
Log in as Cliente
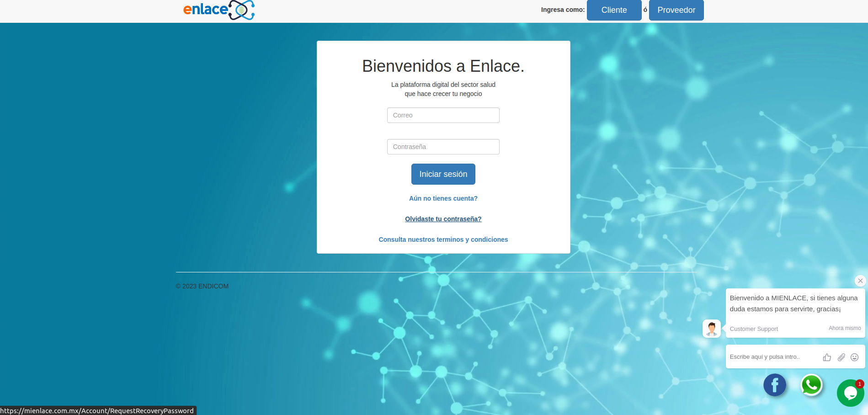tap(614, 10)
